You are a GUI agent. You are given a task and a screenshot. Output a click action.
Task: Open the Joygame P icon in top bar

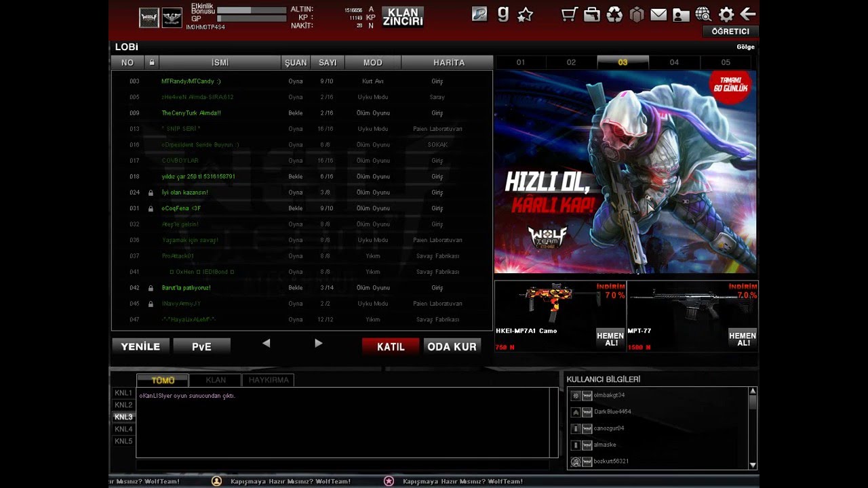[479, 14]
